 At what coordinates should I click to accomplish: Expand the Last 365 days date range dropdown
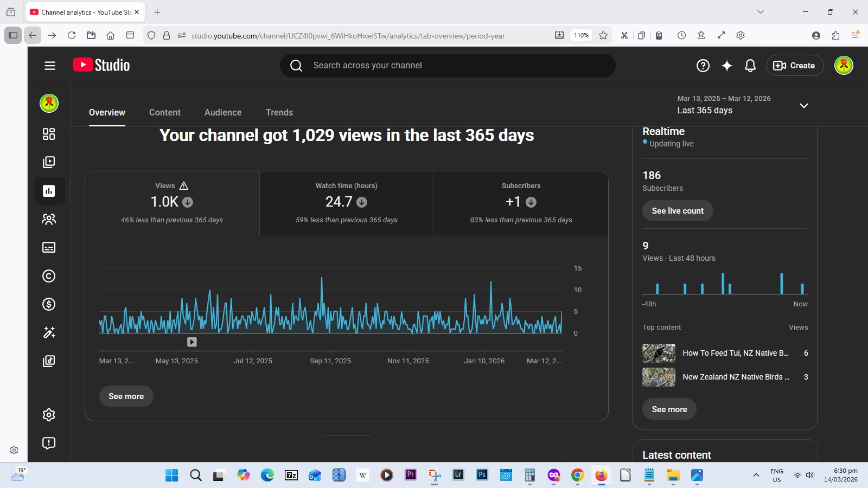(x=803, y=105)
